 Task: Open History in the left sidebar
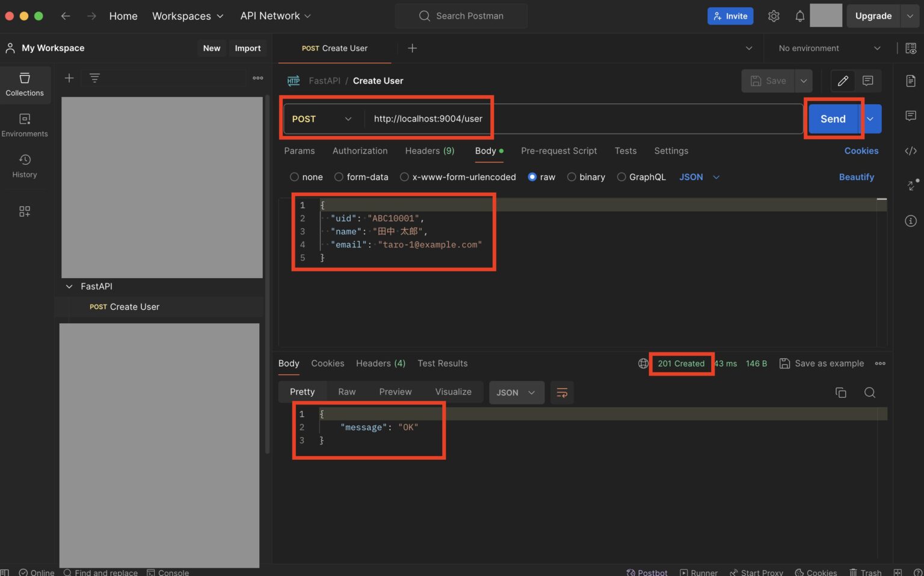[25, 166]
